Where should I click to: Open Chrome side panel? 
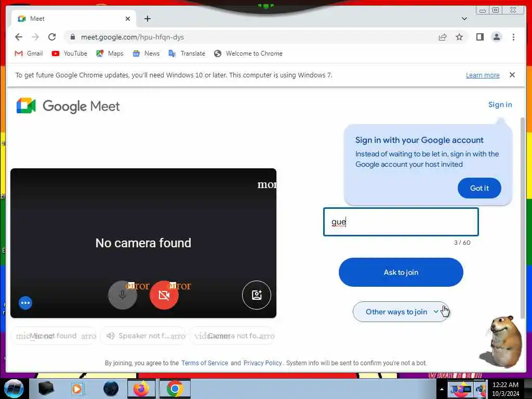tap(480, 37)
